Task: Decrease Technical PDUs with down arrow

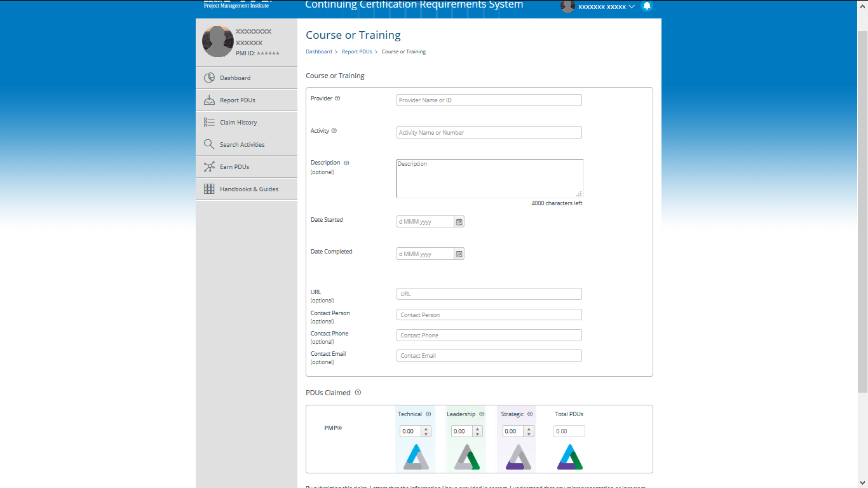Action: pos(426,434)
